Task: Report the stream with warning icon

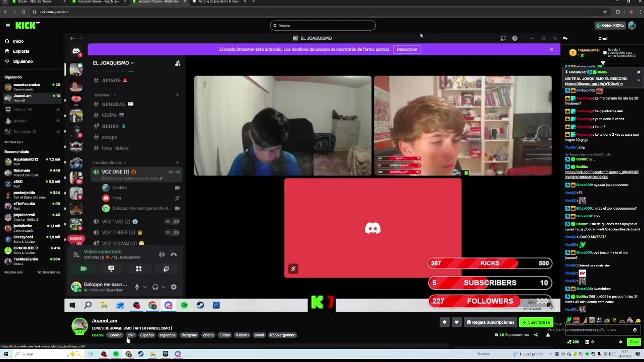Action: (548, 335)
